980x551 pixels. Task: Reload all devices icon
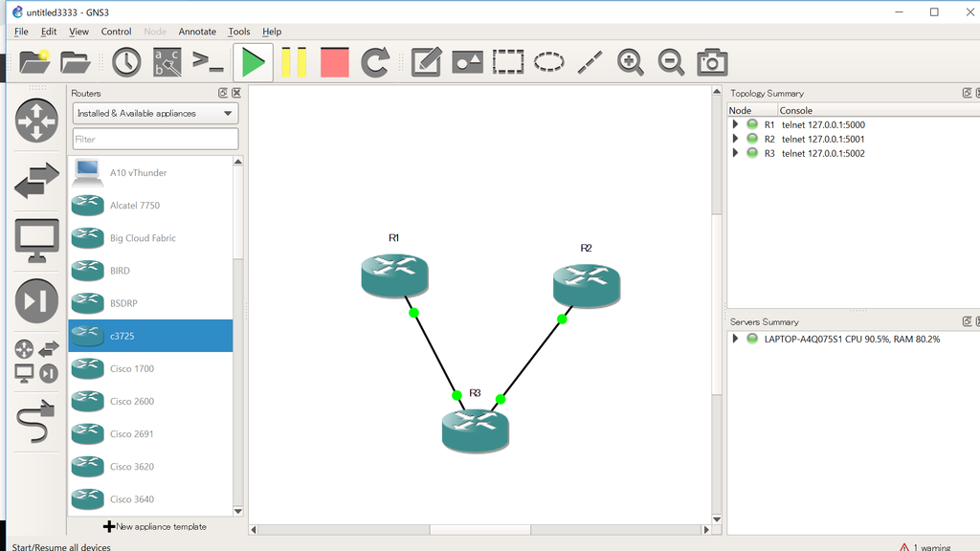point(375,62)
